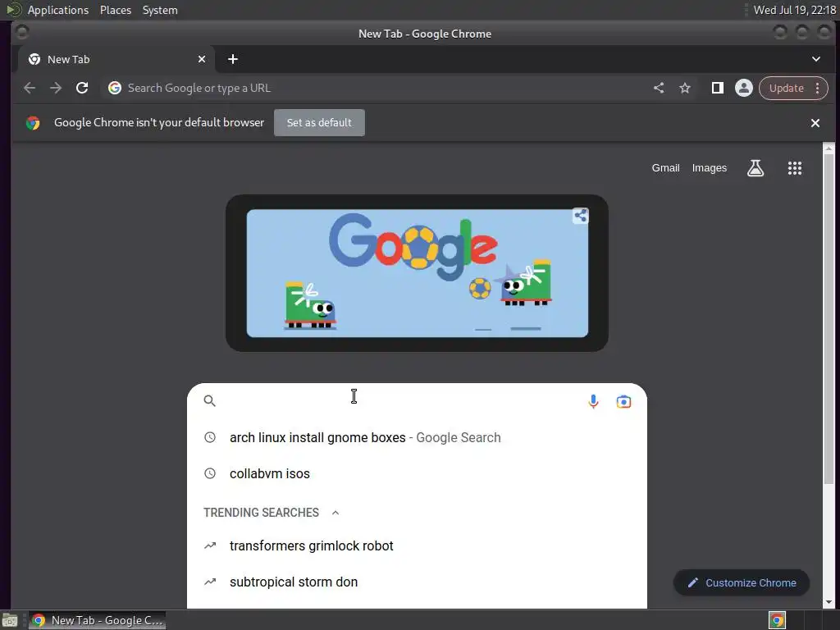Viewport: 840px width, 630px height.
Task: Click the address bar URL field
Action: [375, 88]
